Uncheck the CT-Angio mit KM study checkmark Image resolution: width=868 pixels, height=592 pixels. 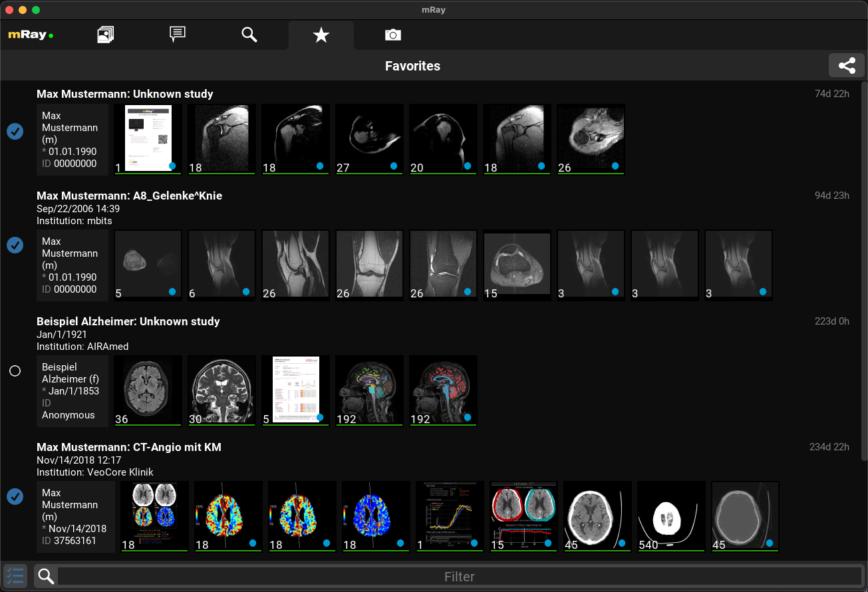coord(15,496)
